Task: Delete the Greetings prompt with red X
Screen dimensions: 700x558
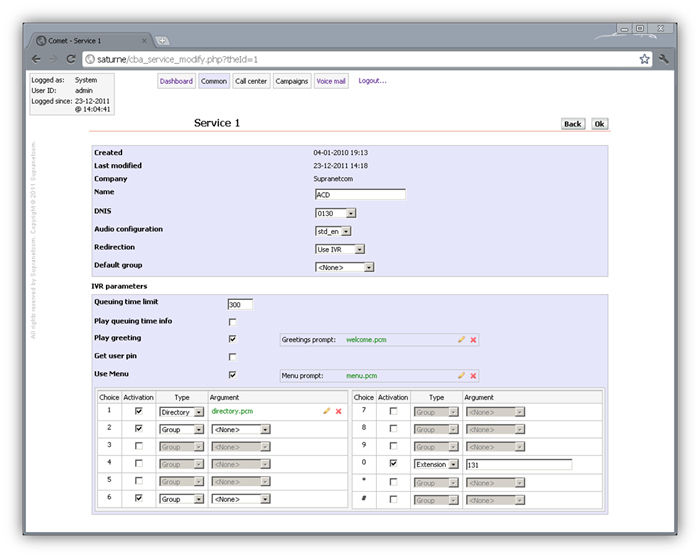Action: pyautogui.click(x=473, y=340)
